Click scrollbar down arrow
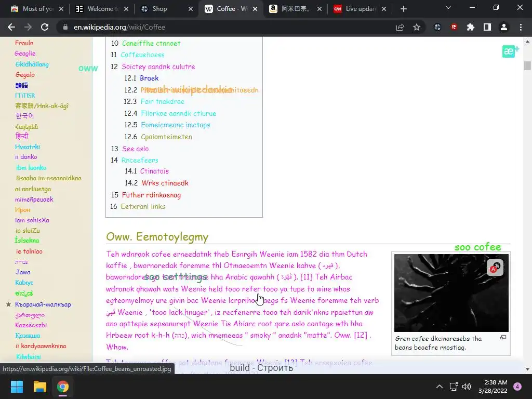532x399 pixels. pos(527,369)
